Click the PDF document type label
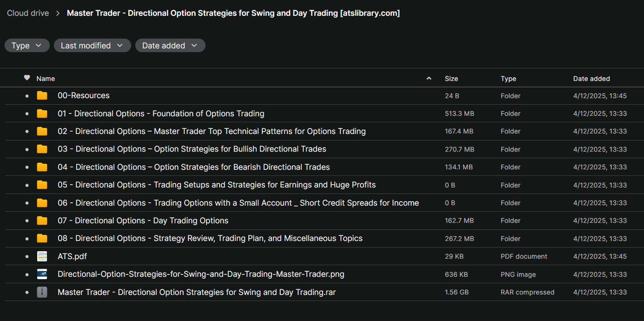Screen dimensions: 644x321 pyautogui.click(x=524, y=256)
